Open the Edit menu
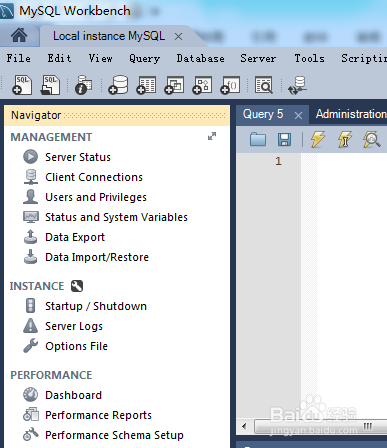Viewport: 387px width, 448px height. click(x=59, y=58)
